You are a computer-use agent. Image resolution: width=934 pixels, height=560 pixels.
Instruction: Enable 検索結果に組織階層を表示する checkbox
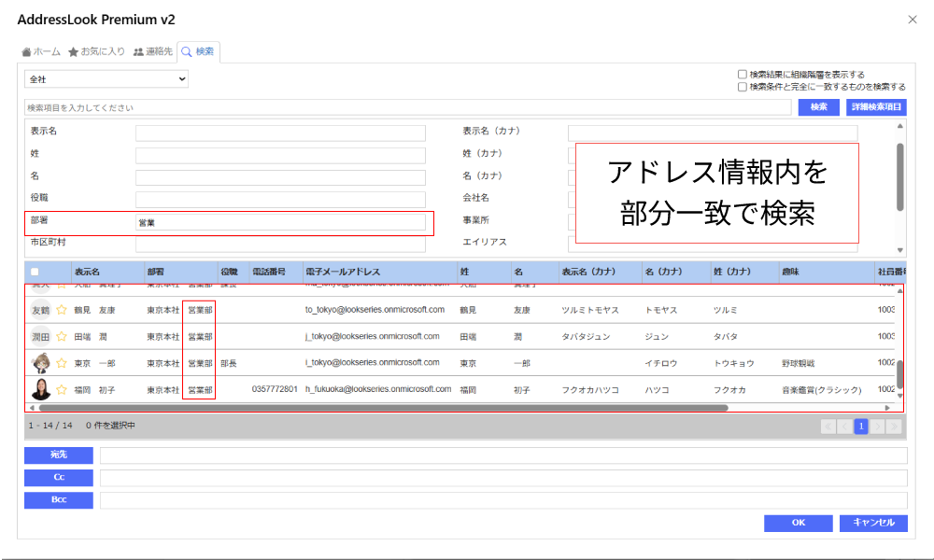coord(742,75)
